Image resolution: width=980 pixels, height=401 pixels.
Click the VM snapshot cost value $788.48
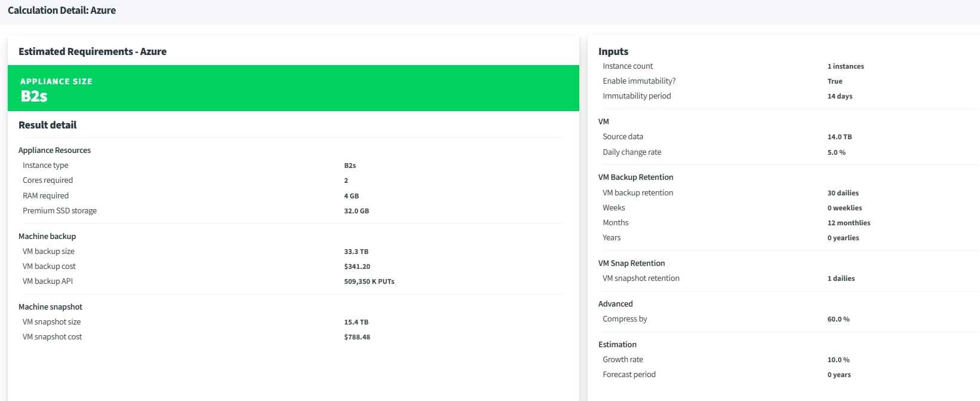[x=357, y=337]
